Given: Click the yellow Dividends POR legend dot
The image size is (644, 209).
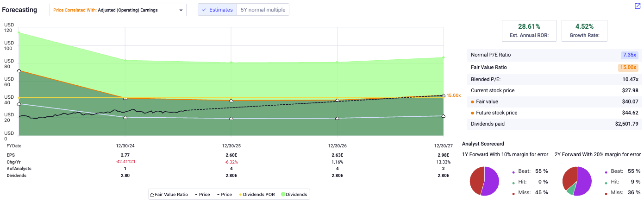Looking at the screenshot, I should pyautogui.click(x=240, y=195).
